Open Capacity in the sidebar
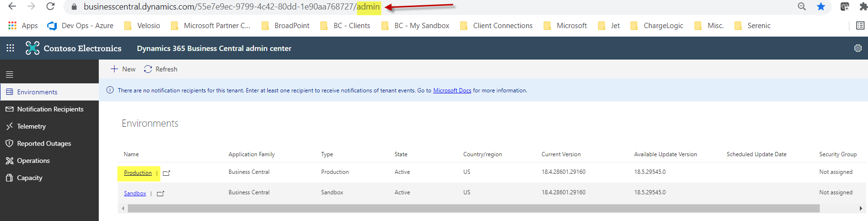 (x=49, y=178)
